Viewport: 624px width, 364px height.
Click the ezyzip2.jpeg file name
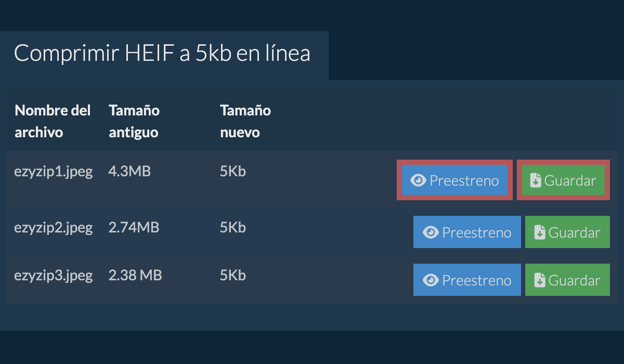point(53,227)
